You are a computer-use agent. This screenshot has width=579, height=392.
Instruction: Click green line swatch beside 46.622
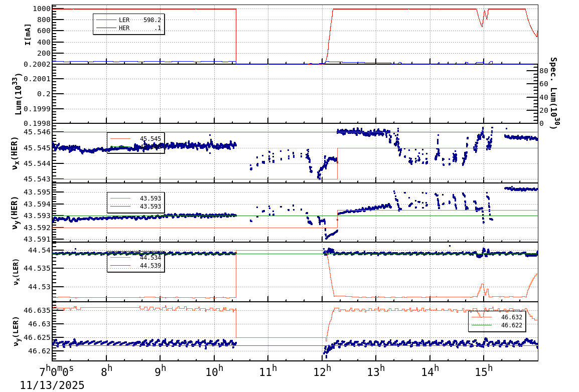pos(481,325)
